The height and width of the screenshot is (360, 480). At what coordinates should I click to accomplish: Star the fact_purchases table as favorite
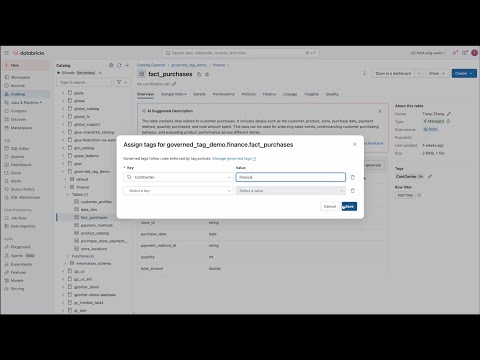[207, 74]
